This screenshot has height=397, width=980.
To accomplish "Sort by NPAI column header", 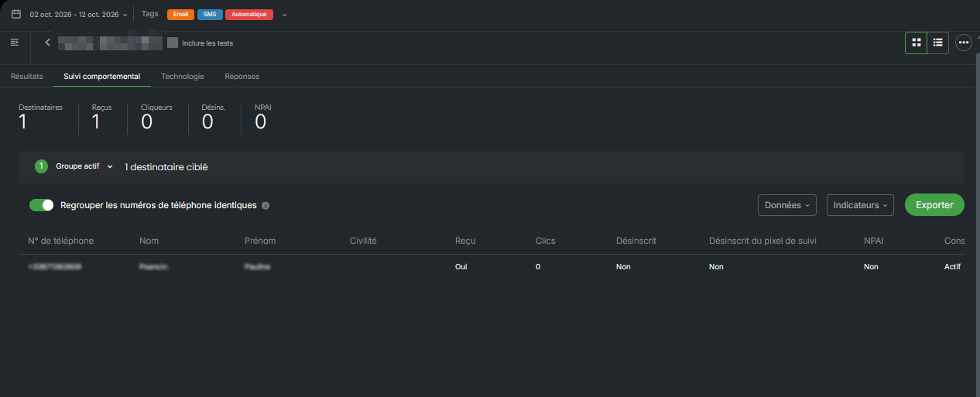I will click(873, 241).
